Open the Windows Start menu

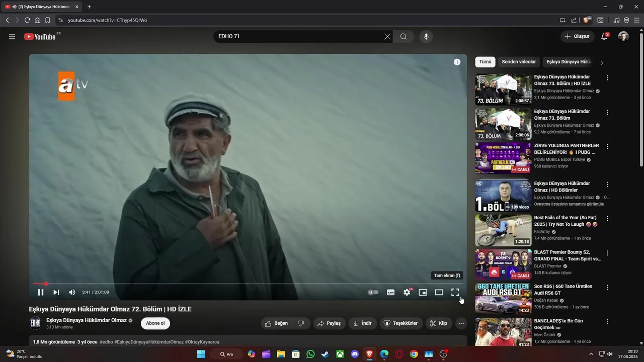201,354
